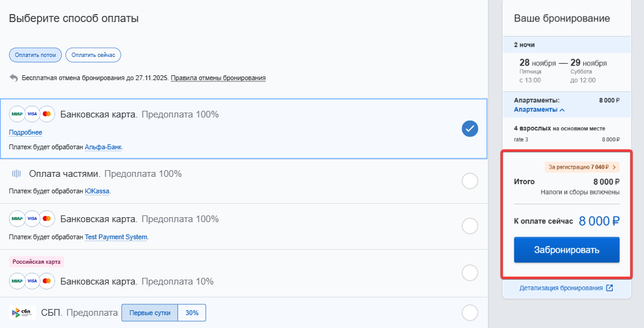The image size is (644, 328).
Task: Select the Оплата частями radio button
Action: point(470,181)
